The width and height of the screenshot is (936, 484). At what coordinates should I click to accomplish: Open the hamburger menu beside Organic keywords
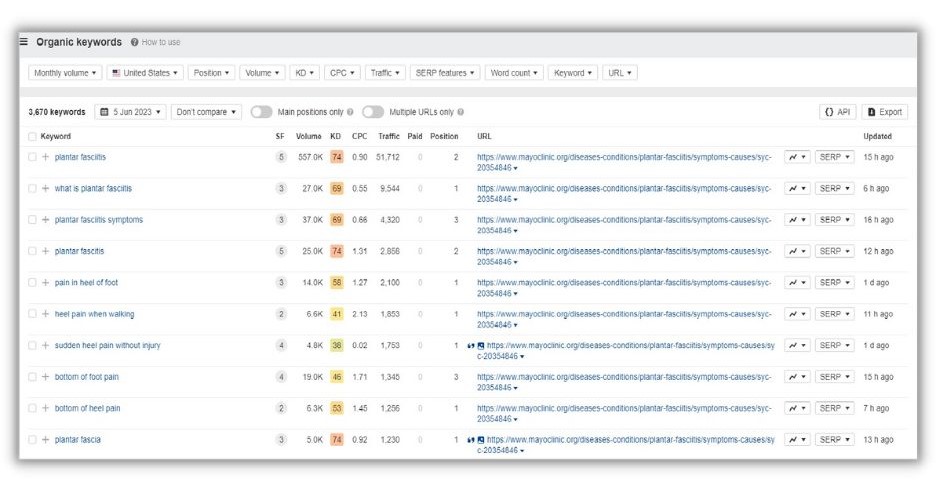coord(23,42)
